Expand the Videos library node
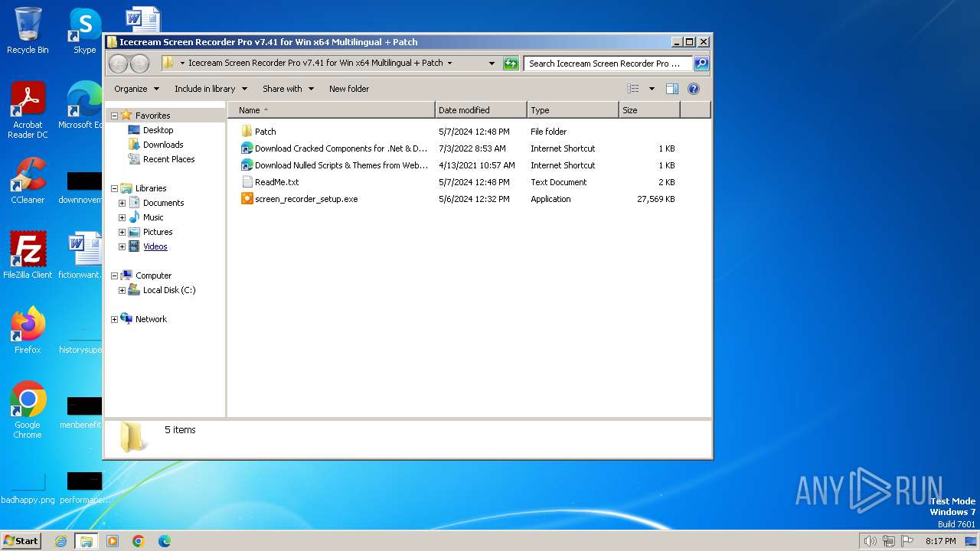Viewport: 980px width, 551px height. click(122, 246)
